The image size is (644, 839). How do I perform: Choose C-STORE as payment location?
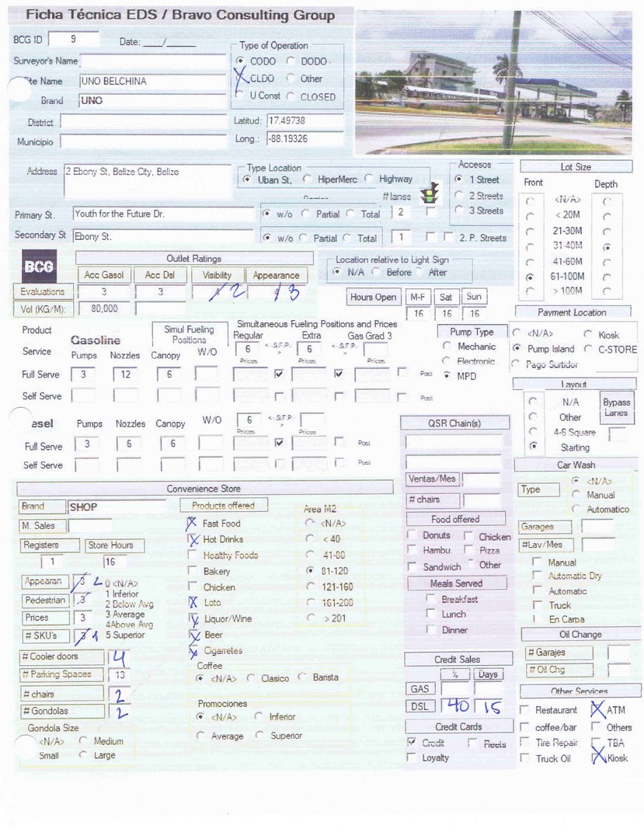pyautogui.click(x=588, y=349)
